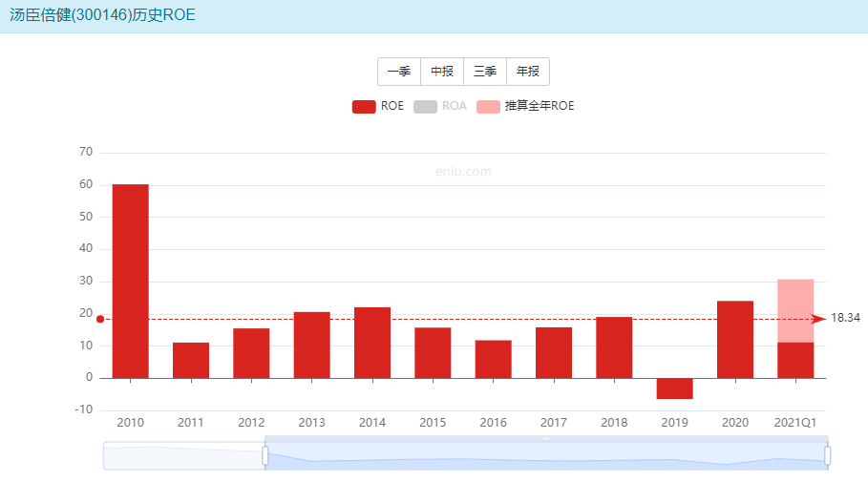Click the 18.34 average line label
This screenshot has height=482, width=868.
click(x=845, y=318)
